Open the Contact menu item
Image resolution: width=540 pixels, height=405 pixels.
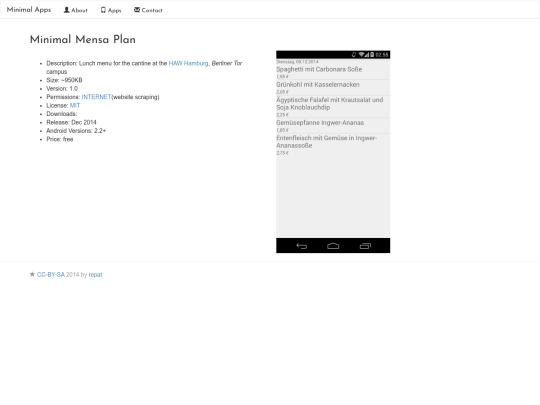click(x=148, y=10)
